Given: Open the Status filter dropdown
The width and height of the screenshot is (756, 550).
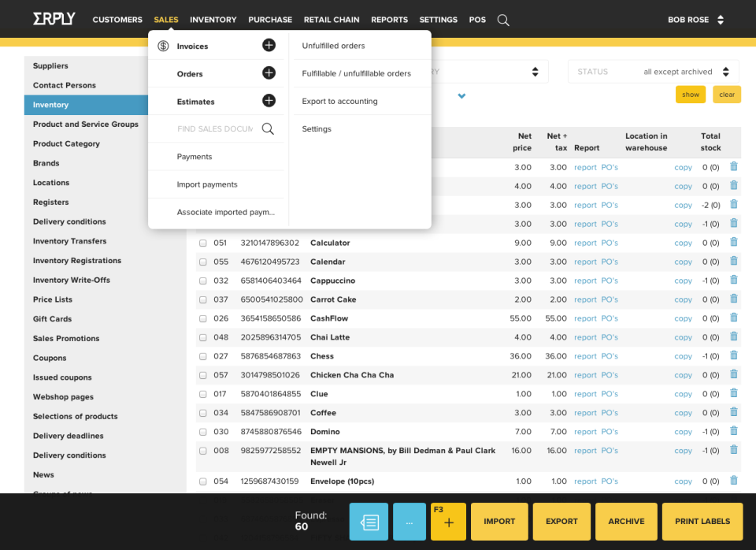Looking at the screenshot, I should click(653, 72).
